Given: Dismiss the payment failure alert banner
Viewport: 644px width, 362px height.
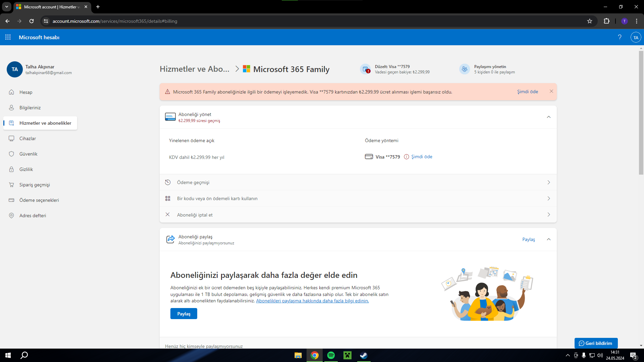Looking at the screenshot, I should [x=551, y=91].
